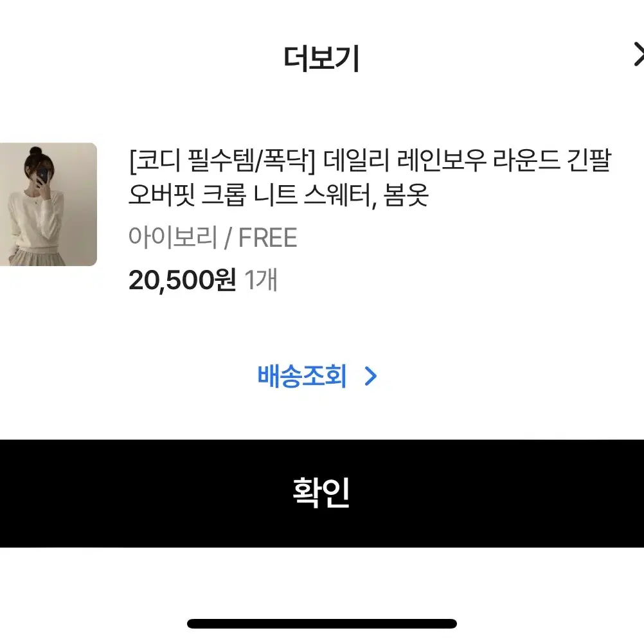The height and width of the screenshot is (644, 644).
Task: Tap the product title starting with [코디 필수템/폭닥]
Action: point(370,178)
